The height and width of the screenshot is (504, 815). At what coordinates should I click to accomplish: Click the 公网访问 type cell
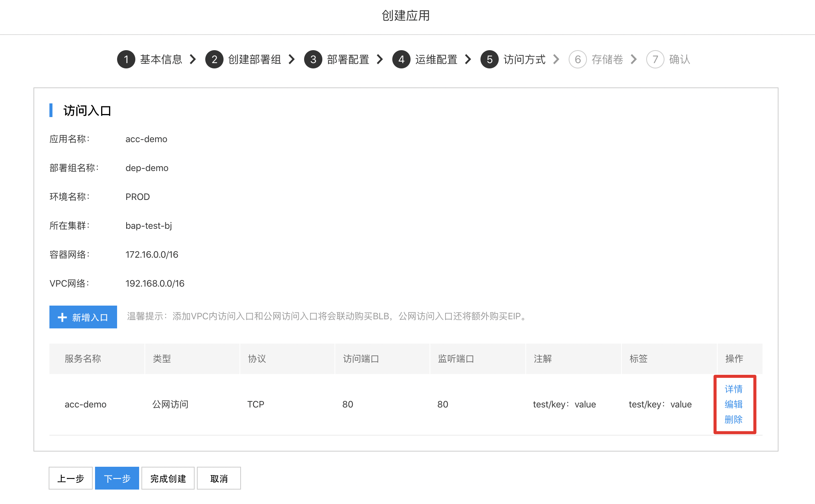pyautogui.click(x=170, y=404)
